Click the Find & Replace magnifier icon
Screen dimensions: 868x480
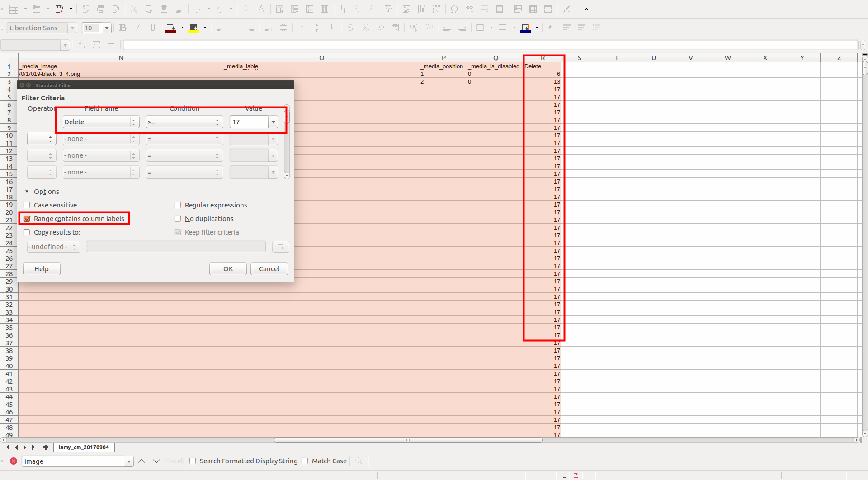(246, 9)
